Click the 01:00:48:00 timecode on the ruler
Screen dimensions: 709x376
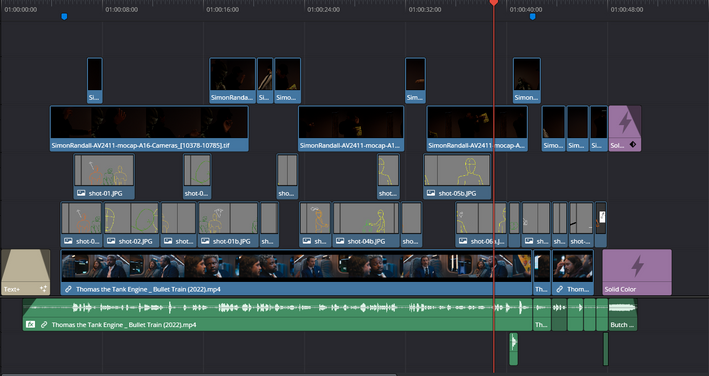pos(627,9)
